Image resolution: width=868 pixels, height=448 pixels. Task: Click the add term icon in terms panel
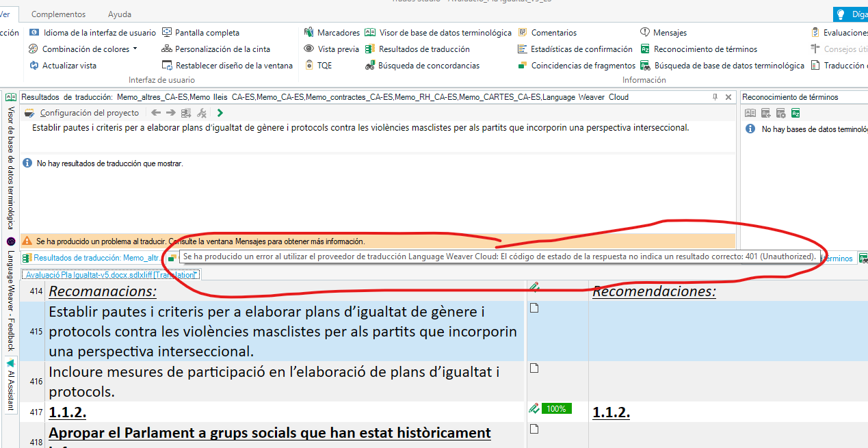click(765, 113)
